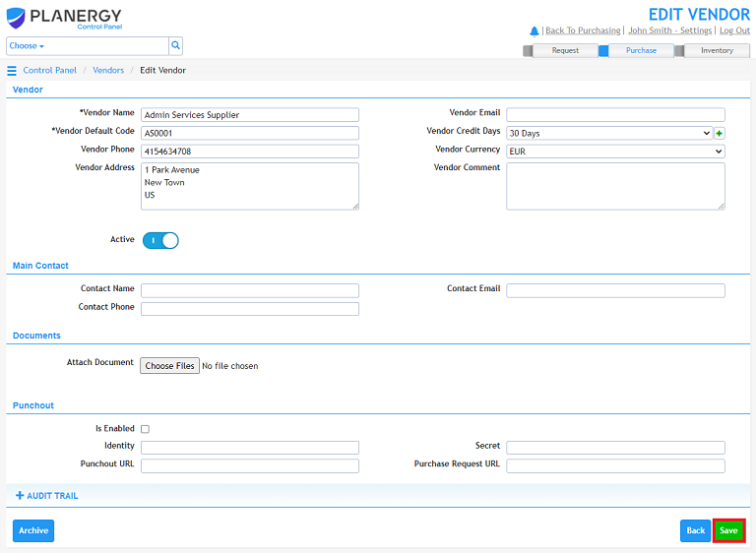756x553 pixels.
Task: Click the Purchase Request URL field
Action: tap(615, 465)
